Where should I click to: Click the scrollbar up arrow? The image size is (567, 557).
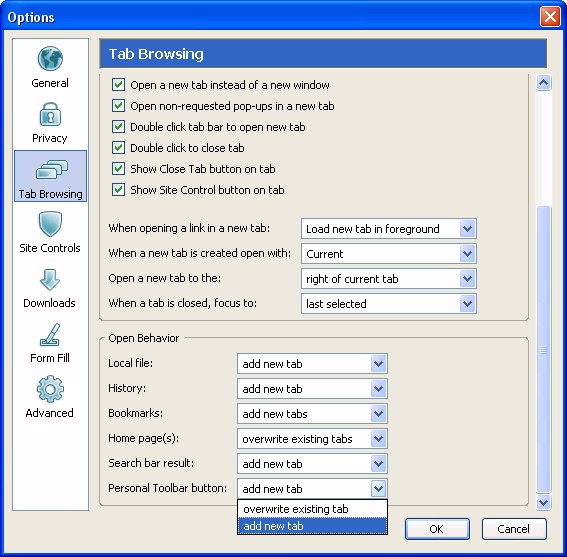[x=543, y=83]
